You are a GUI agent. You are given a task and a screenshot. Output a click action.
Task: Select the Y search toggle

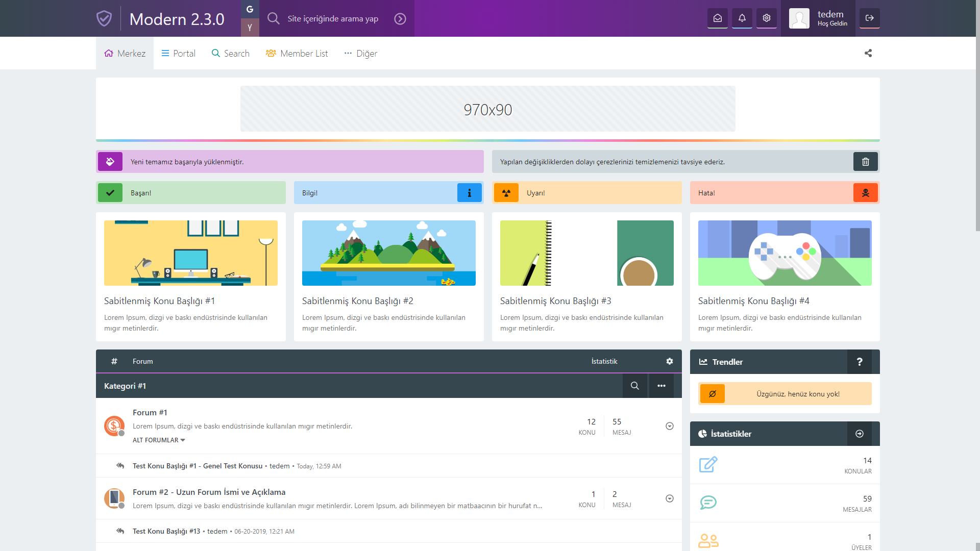(250, 28)
